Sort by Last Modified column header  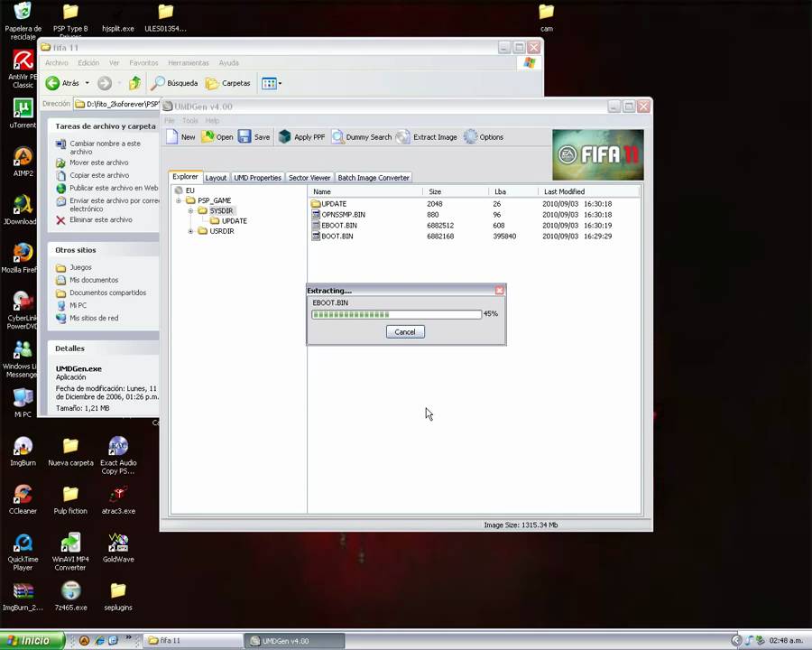(589, 191)
